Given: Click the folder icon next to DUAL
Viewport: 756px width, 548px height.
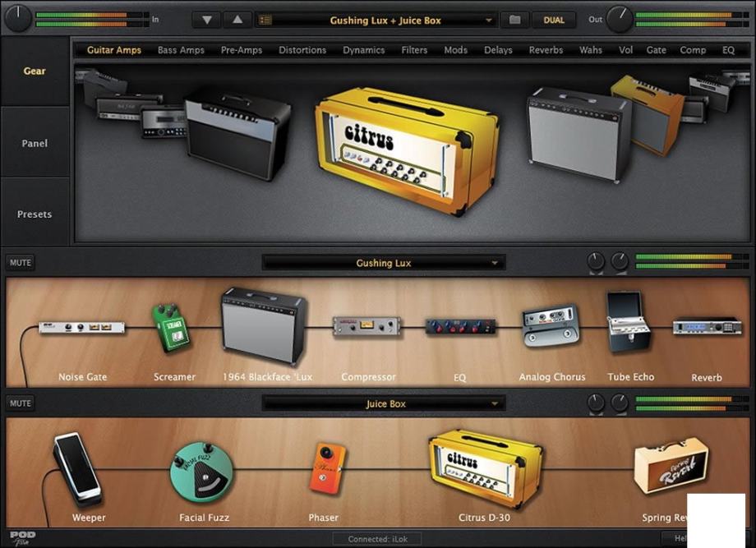Looking at the screenshot, I should click(514, 20).
